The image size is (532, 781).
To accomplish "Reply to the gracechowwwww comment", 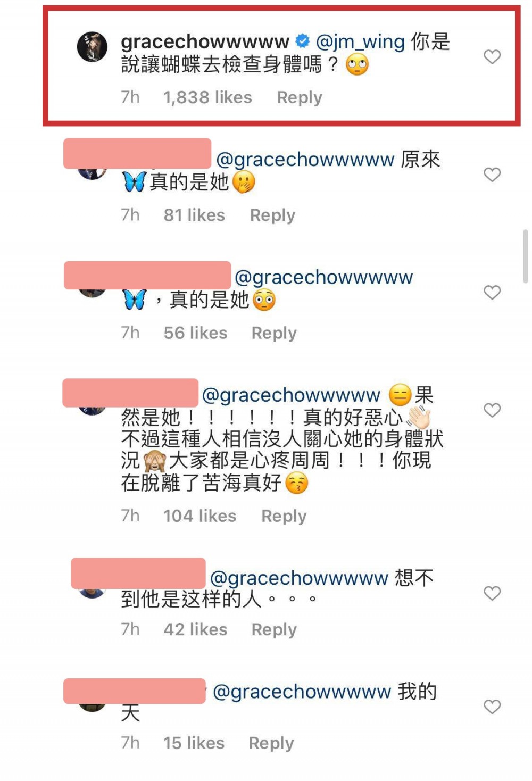I will point(300,97).
